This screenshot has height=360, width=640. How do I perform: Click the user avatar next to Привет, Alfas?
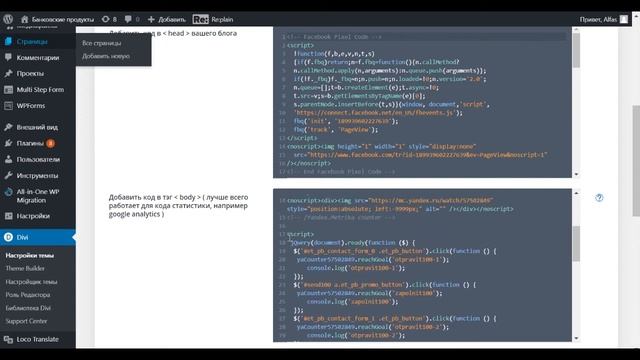tap(624, 19)
